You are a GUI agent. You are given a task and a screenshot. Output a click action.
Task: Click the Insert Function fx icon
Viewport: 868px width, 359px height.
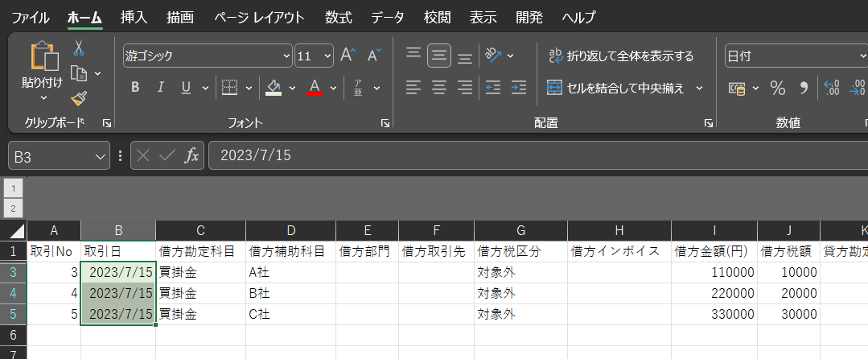point(191,155)
